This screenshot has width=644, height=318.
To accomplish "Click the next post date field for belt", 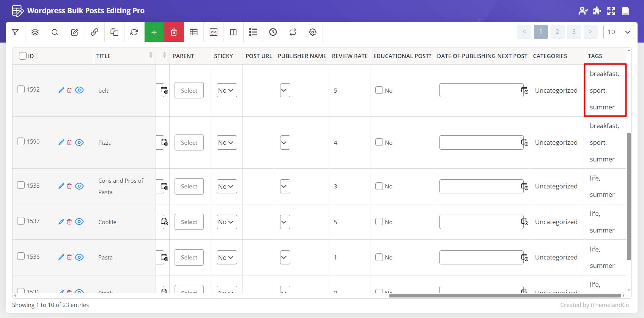I will click(x=480, y=90).
